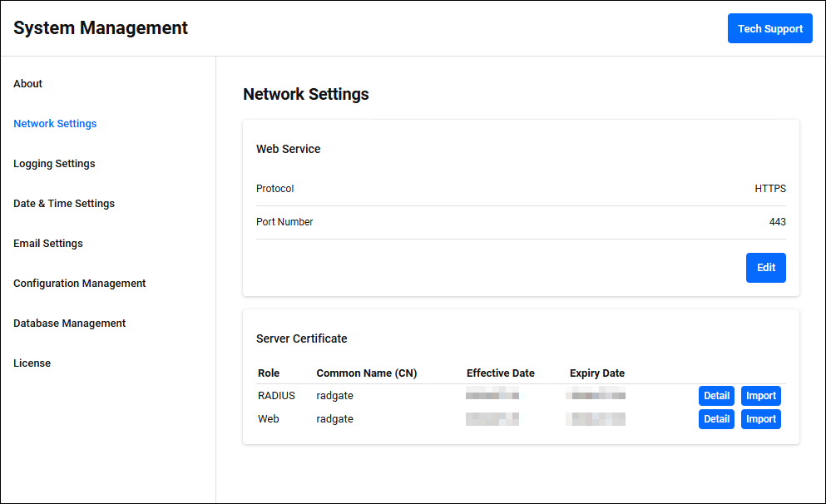Import a certificate for RADIUS role
The height and width of the screenshot is (504, 826).
[760, 396]
